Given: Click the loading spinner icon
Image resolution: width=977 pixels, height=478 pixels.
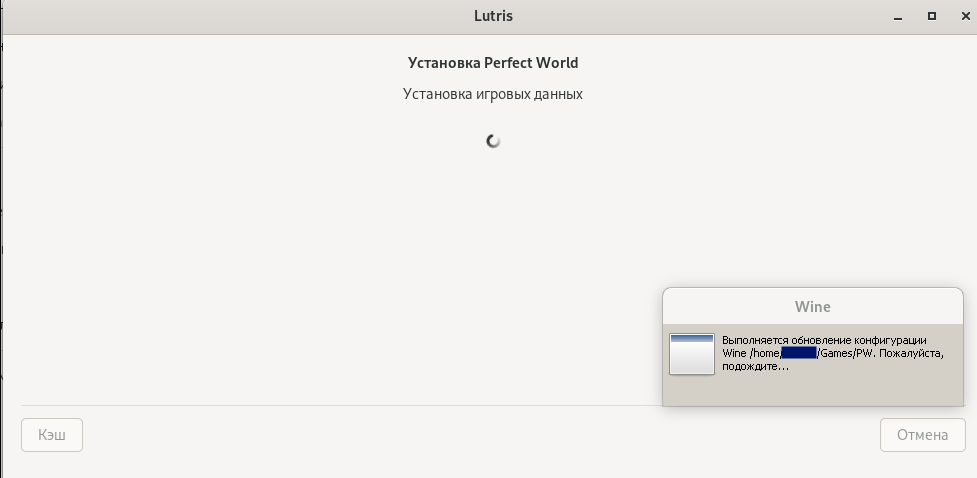Looking at the screenshot, I should click(493, 141).
